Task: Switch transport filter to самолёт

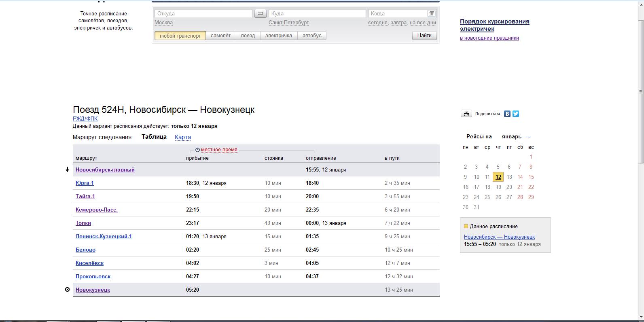Action: click(220, 36)
